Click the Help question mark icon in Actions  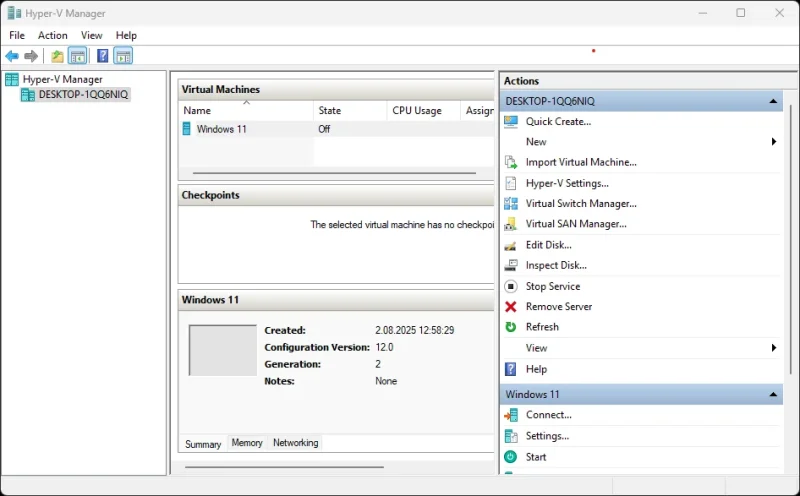click(x=511, y=369)
